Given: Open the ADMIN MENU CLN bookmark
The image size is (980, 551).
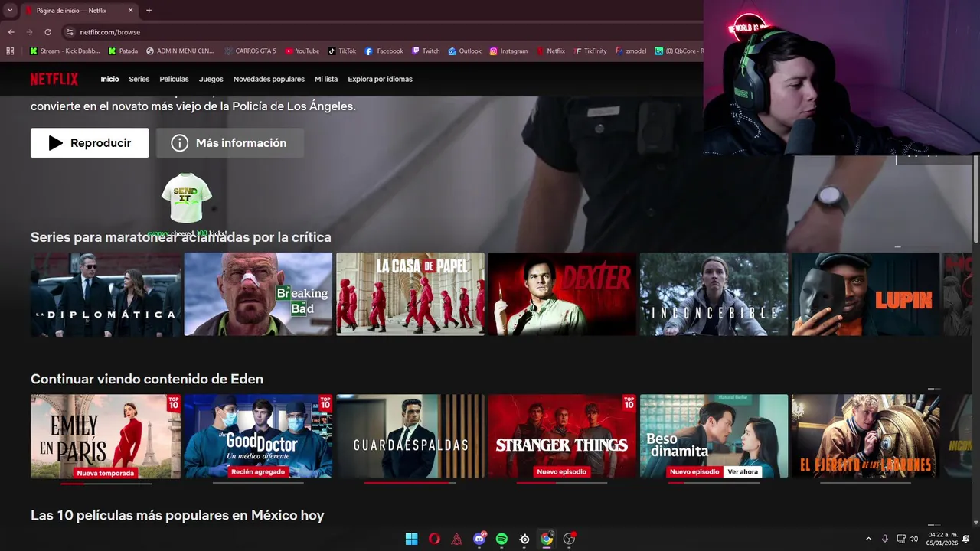Looking at the screenshot, I should pos(180,51).
